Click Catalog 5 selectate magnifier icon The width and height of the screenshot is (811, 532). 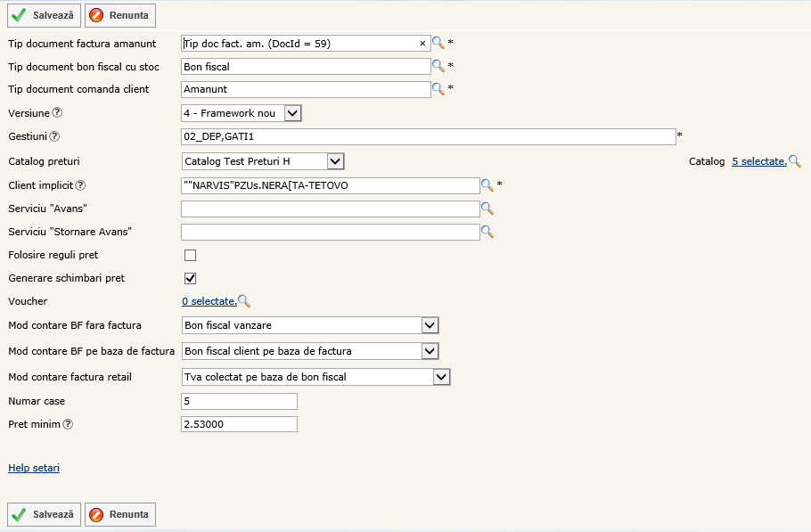(794, 161)
